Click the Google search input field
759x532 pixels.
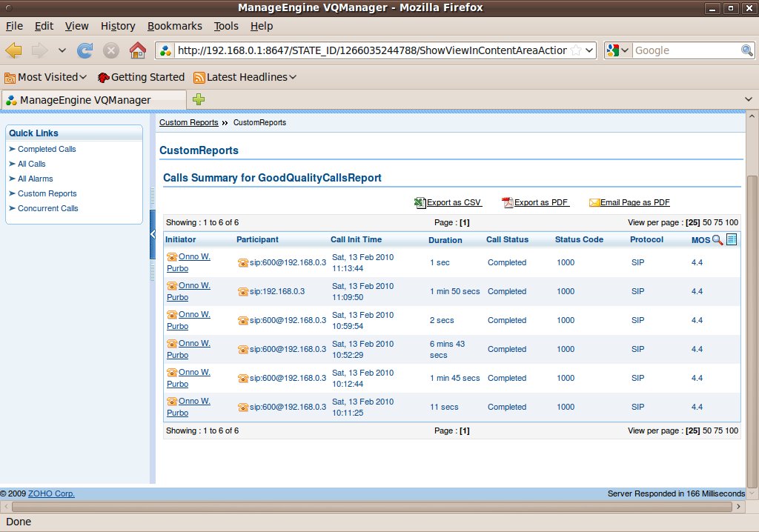pyautogui.click(x=686, y=50)
